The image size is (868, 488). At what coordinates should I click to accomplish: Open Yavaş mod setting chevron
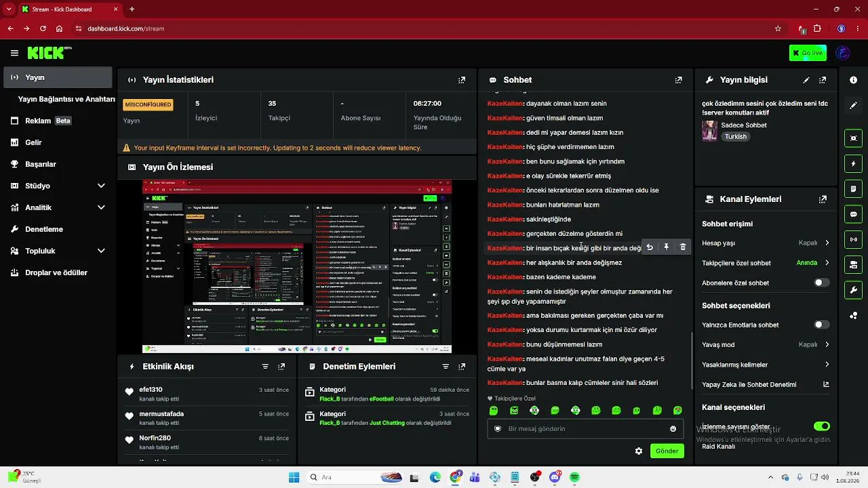(827, 344)
